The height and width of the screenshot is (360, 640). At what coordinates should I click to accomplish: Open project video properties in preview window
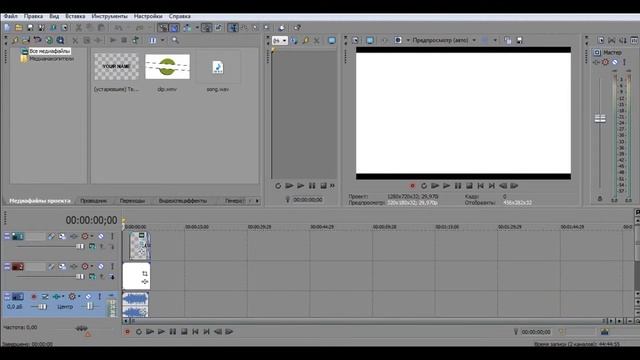pyautogui.click(x=356, y=40)
